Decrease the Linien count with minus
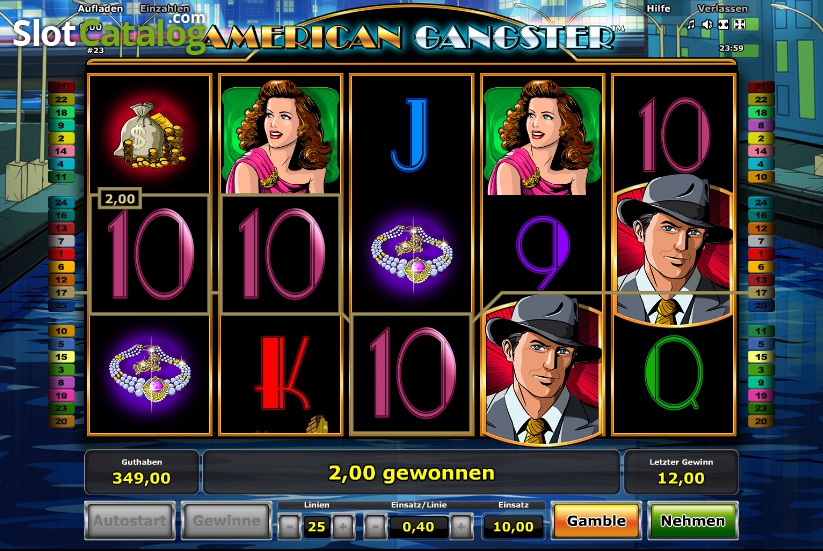This screenshot has width=823, height=551. pos(289,526)
